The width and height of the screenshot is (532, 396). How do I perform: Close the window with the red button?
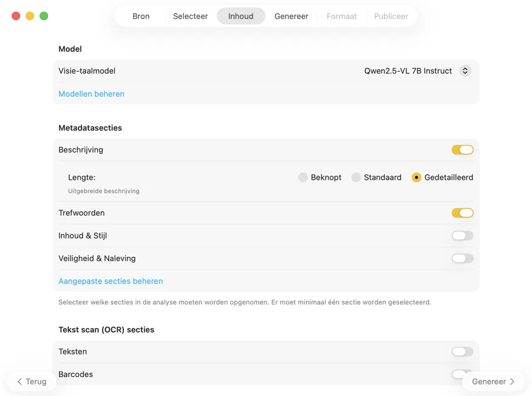[15, 16]
